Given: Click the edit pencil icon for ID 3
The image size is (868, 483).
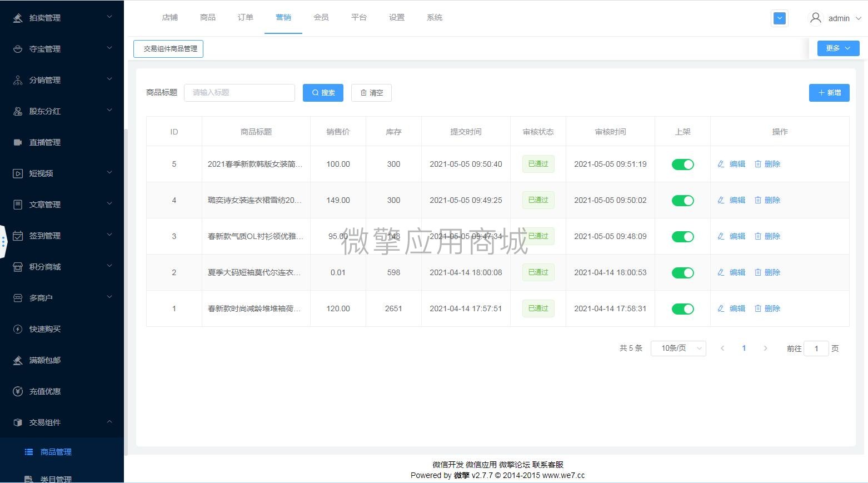Looking at the screenshot, I should pos(721,236).
